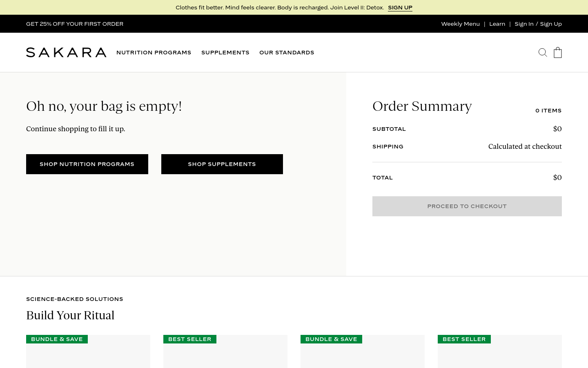Open the Nutrition Programs menu

click(x=154, y=52)
